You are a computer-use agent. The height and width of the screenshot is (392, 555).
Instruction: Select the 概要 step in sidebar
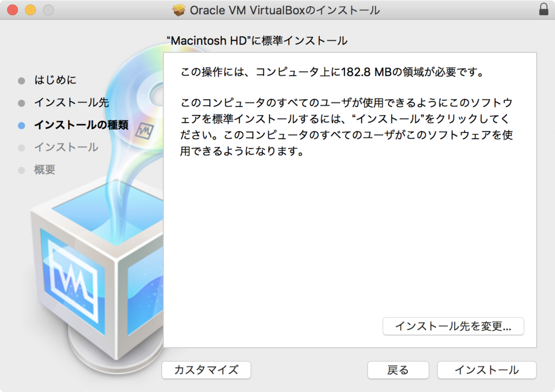44,170
